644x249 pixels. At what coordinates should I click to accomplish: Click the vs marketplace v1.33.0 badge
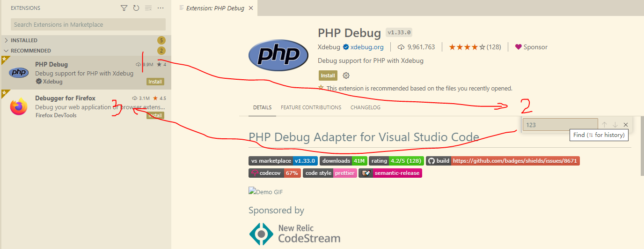pos(283,161)
